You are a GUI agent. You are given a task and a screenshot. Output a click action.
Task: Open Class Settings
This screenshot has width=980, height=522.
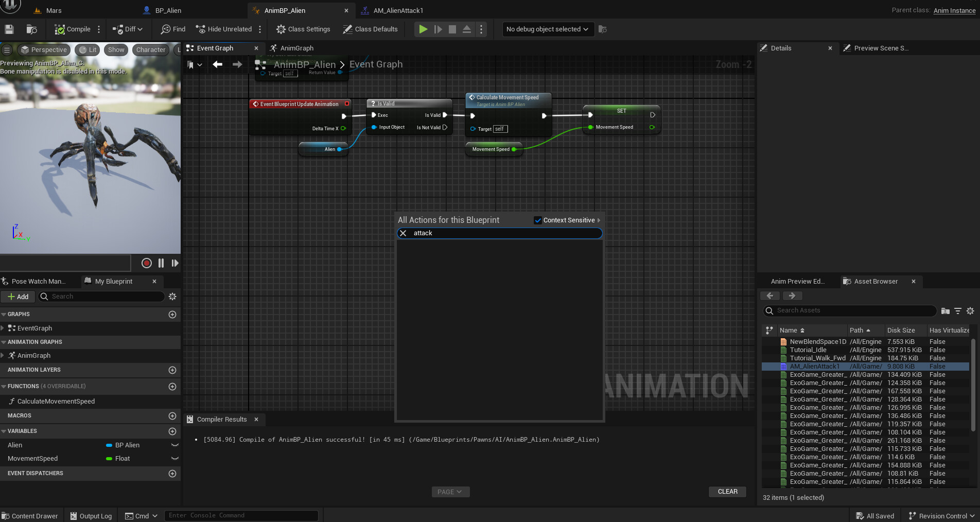tap(303, 29)
